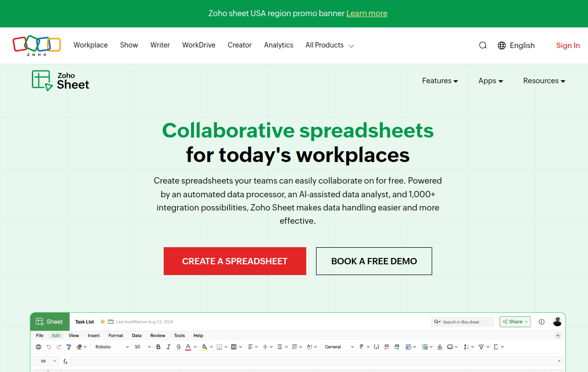Click the decrease decimal places icon
The height and width of the screenshot is (372, 588).
[386, 347]
